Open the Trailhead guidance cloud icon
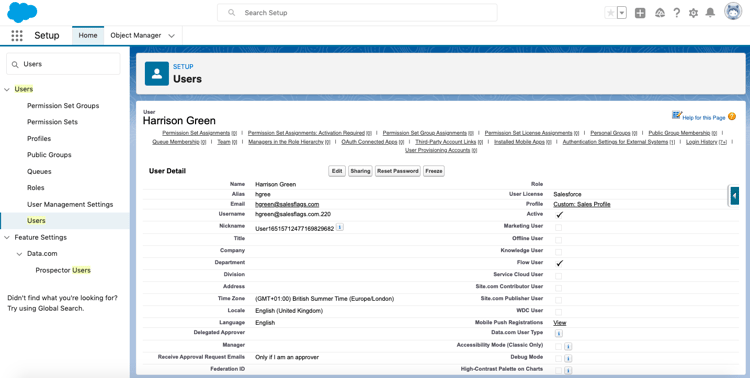Screen dimensions: 750x378 coord(660,13)
